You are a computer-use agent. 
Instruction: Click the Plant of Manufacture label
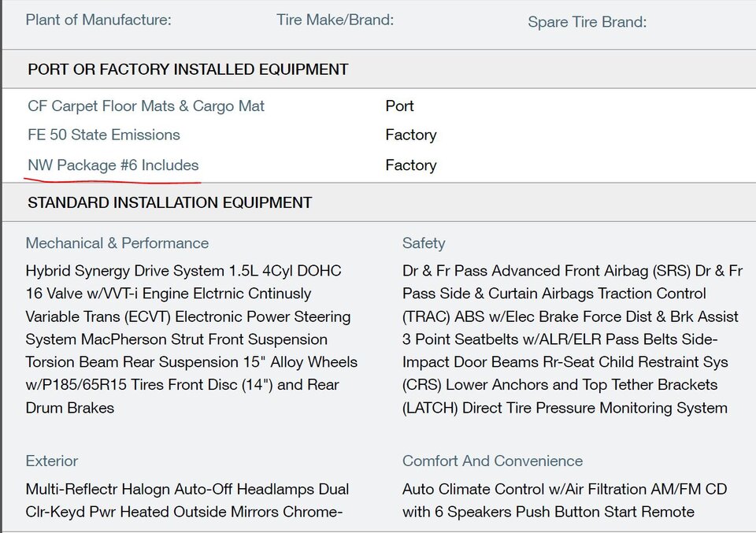pos(98,20)
